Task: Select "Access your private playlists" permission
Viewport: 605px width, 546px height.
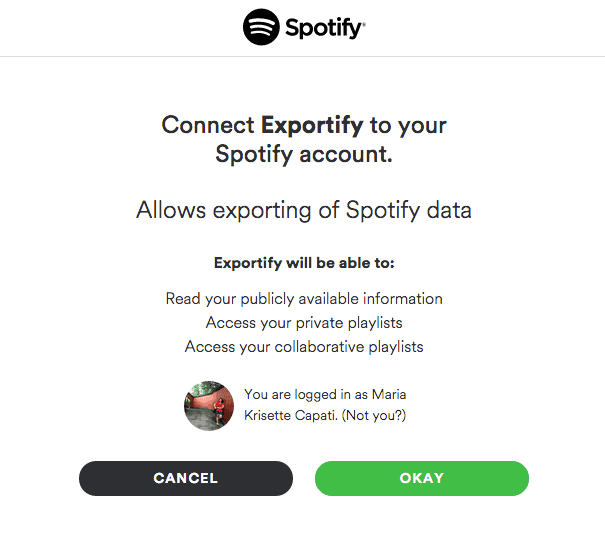Action: [304, 323]
